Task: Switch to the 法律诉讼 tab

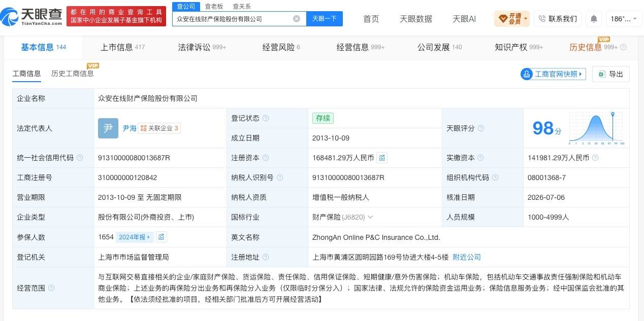Action: (202, 47)
